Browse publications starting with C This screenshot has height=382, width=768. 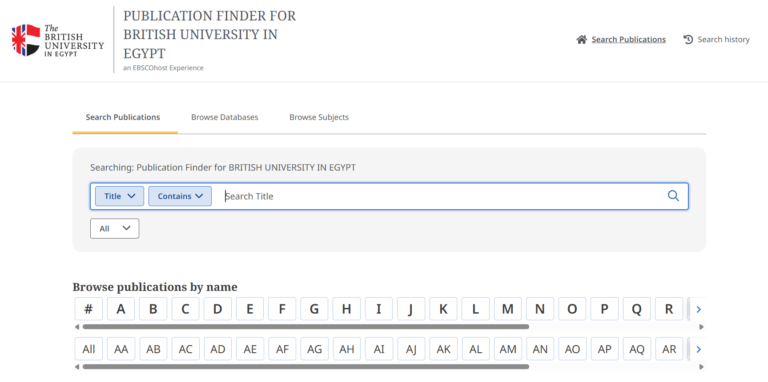tap(185, 309)
